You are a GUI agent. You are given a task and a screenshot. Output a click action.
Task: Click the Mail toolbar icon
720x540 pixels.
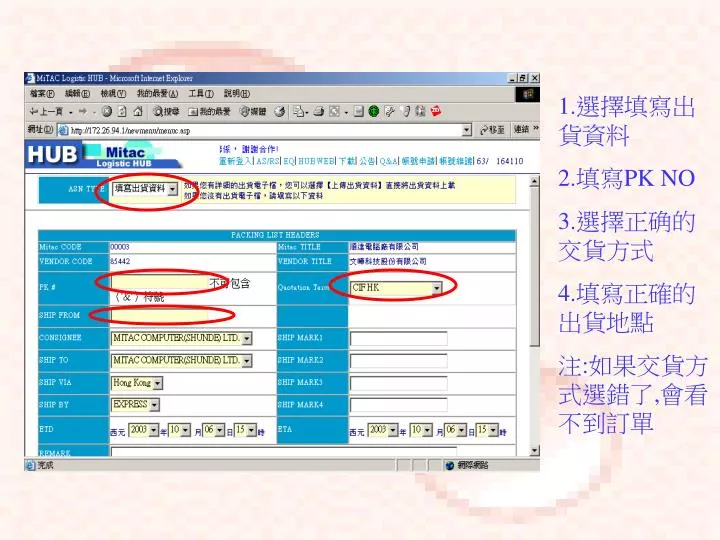[x=299, y=112]
